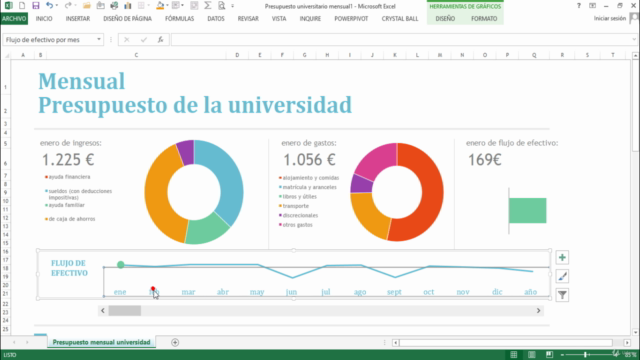Click the insert function fx button
The width and height of the screenshot is (640, 360).
(160, 40)
